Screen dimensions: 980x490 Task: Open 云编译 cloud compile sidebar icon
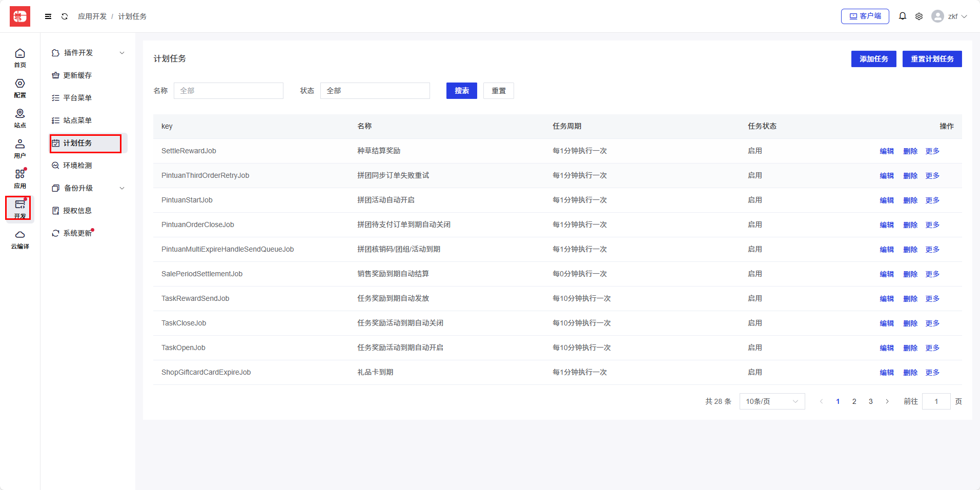20,239
